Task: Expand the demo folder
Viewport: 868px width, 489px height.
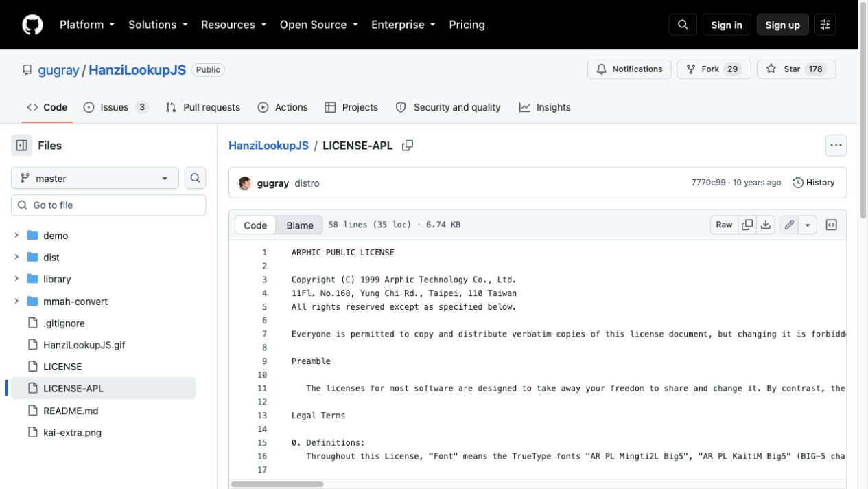Action: coord(16,236)
